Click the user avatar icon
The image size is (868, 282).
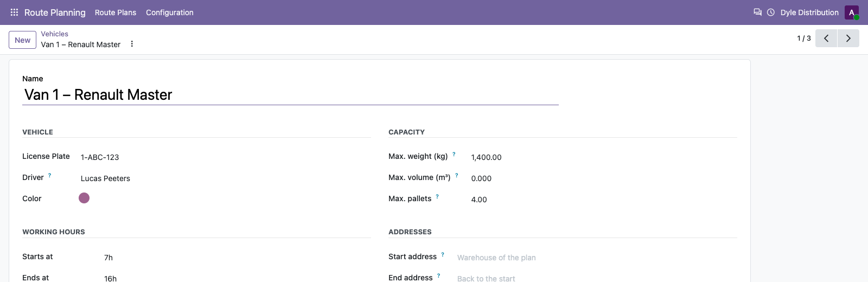852,12
